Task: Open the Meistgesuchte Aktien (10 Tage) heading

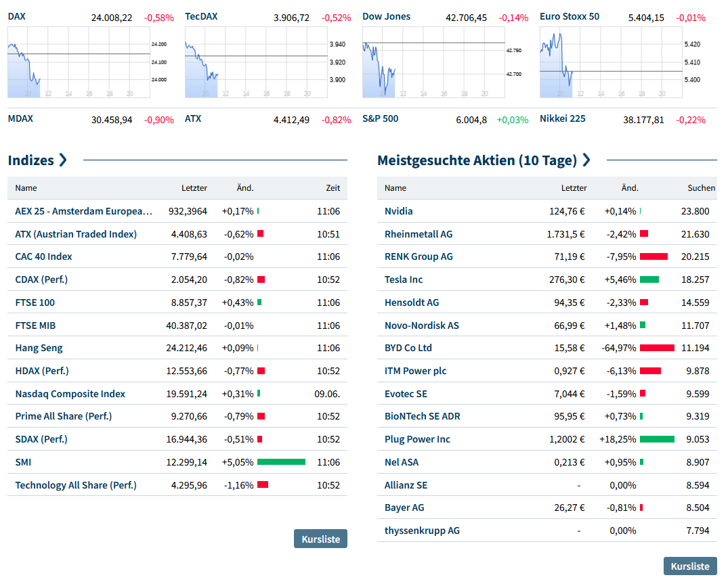Action: click(x=477, y=160)
